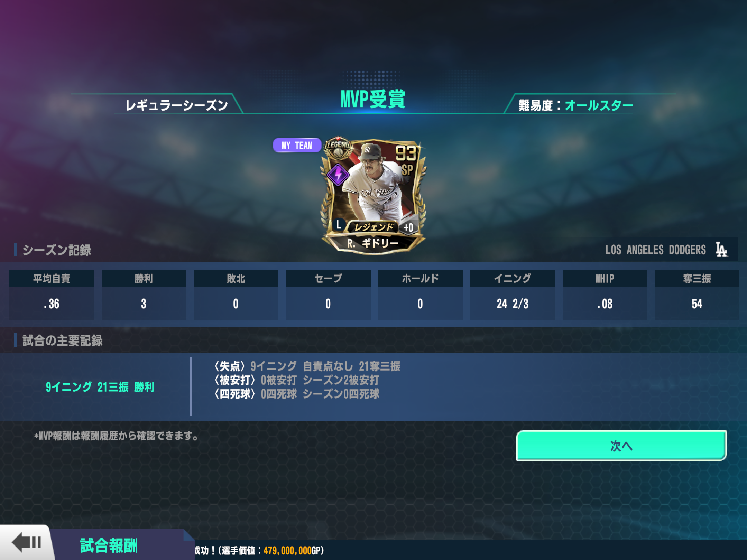Click the +0 upgrade level badge
Screen dimensions: 747x560
click(x=408, y=227)
